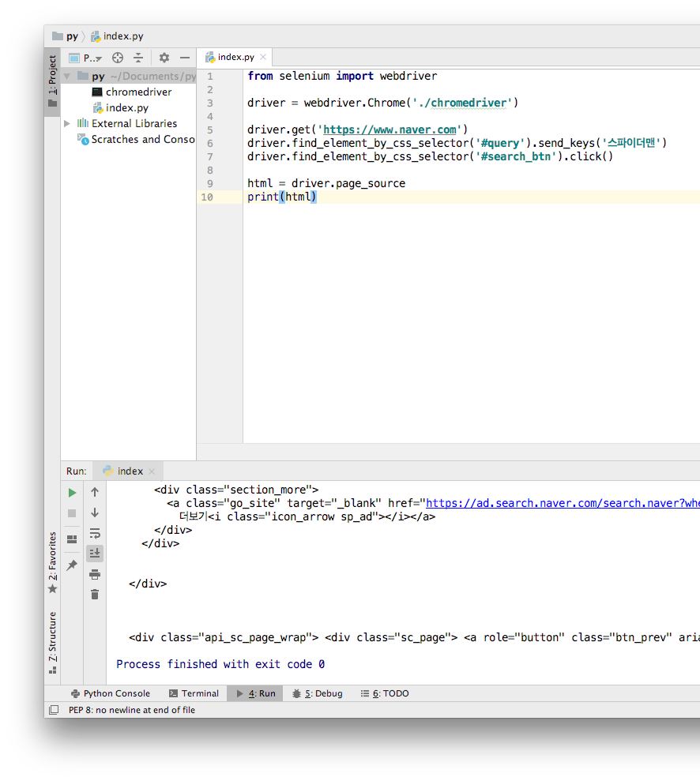Toggle the 2: Favorites side panel tab
The width and height of the screenshot is (700, 781).
click(x=52, y=562)
